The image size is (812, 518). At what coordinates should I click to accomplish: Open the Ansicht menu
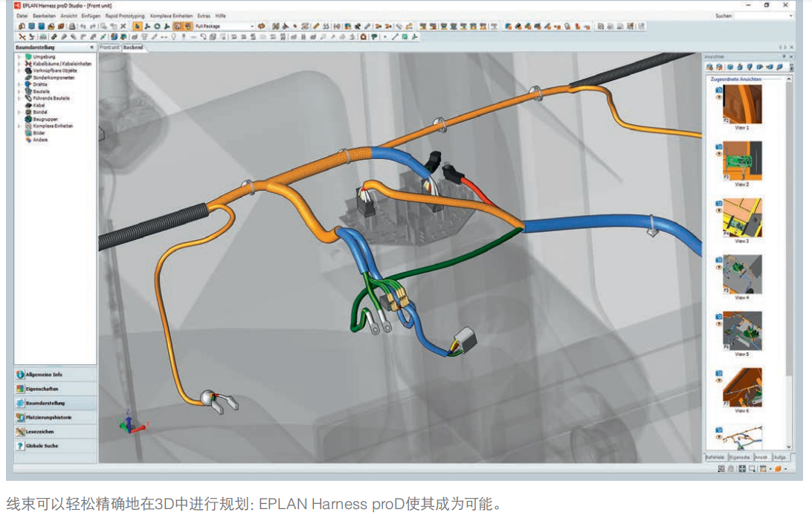coord(68,16)
